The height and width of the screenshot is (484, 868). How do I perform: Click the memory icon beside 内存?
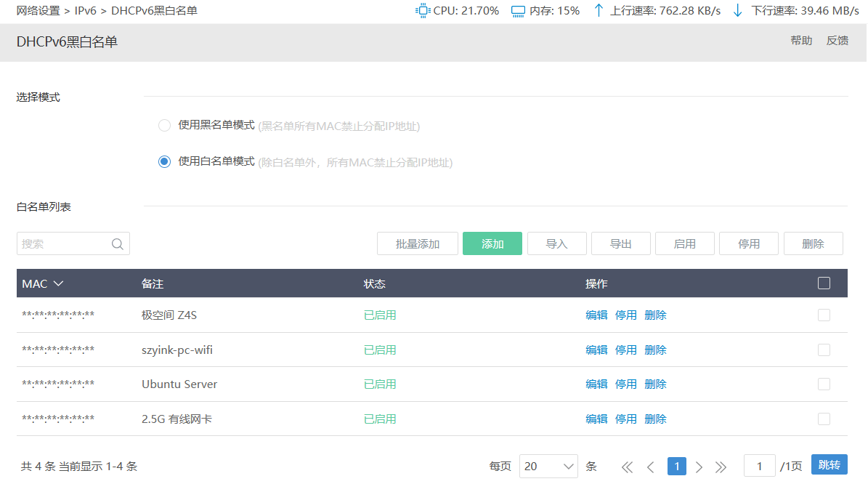[518, 11]
